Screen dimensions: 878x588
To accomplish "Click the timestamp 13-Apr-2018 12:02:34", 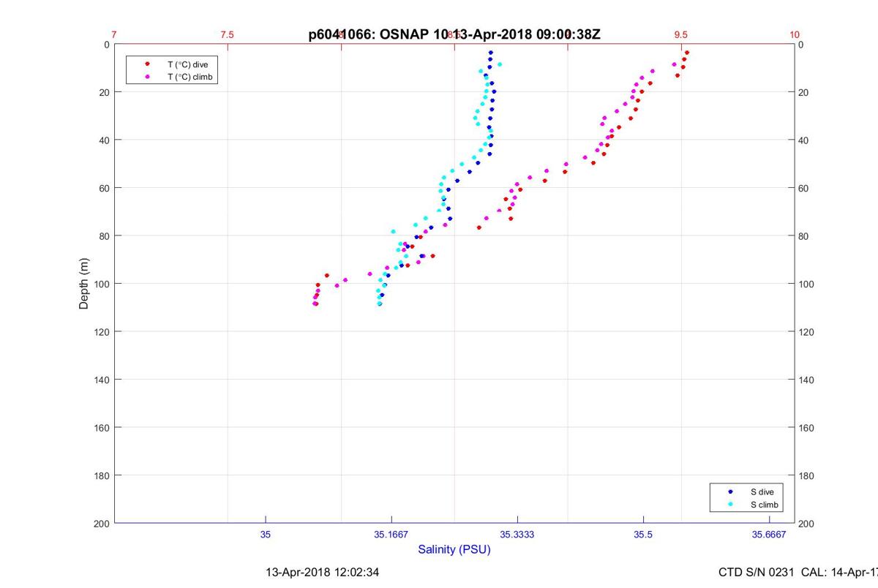I will (x=322, y=572).
